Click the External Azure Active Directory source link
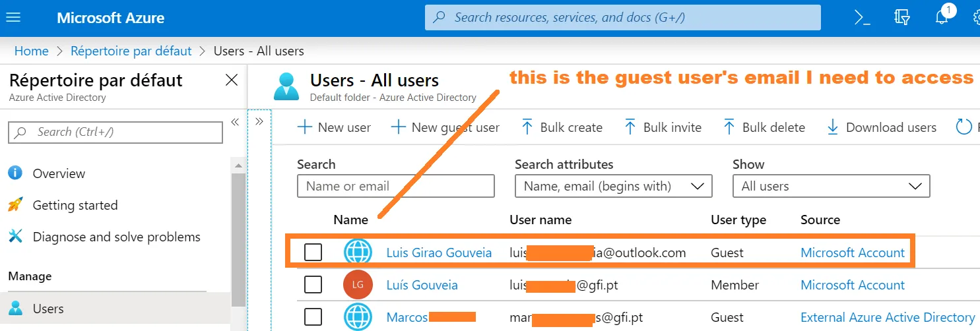 coord(888,317)
